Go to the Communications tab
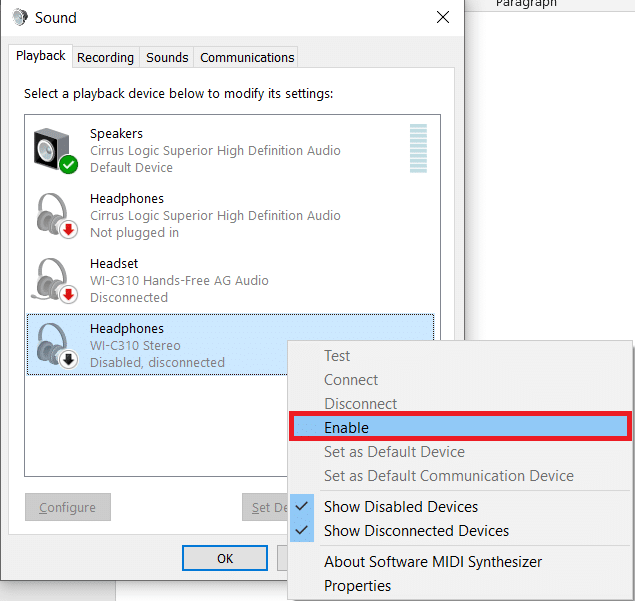Screen dimensions: 635x601 (x=247, y=57)
